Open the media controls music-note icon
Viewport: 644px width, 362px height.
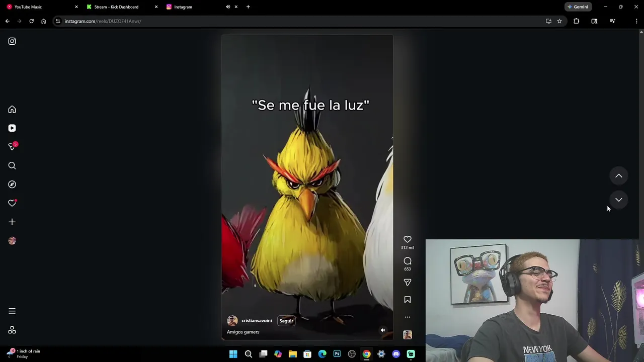pos(612,21)
